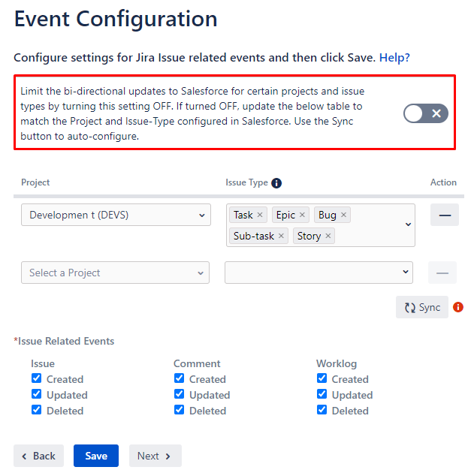471x476 pixels.
Task: Remove the Bug issue type tag
Action: [343, 215]
